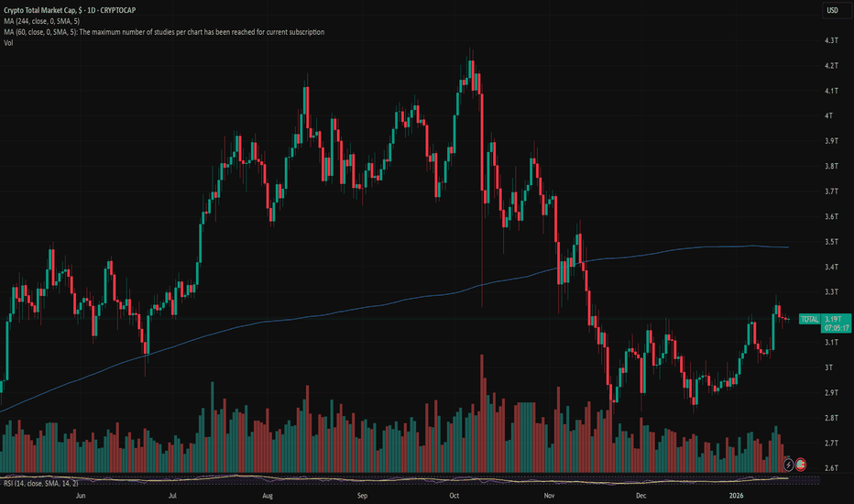The image size is (854, 504).
Task: Select the USD currency label
Action: (832, 10)
